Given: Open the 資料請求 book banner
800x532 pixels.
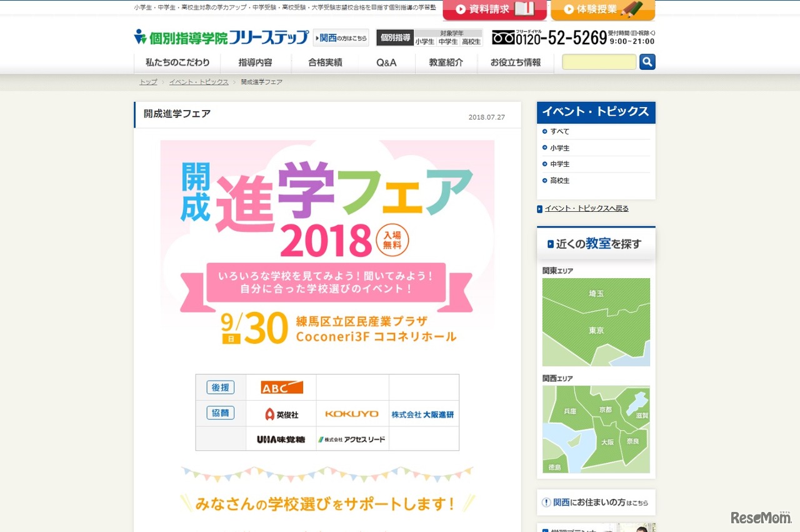Looking at the screenshot, I should [x=494, y=9].
